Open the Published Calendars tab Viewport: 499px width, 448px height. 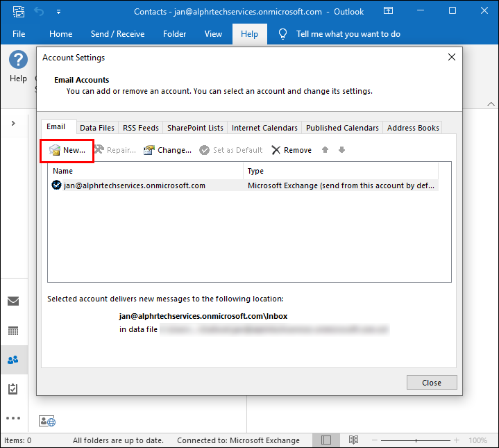(x=342, y=128)
